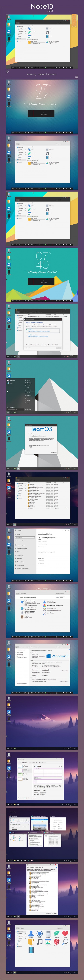Viewport: 84px width, 980px height.
Task: Click the Note10 SLIM title text
Action: coord(42,7)
